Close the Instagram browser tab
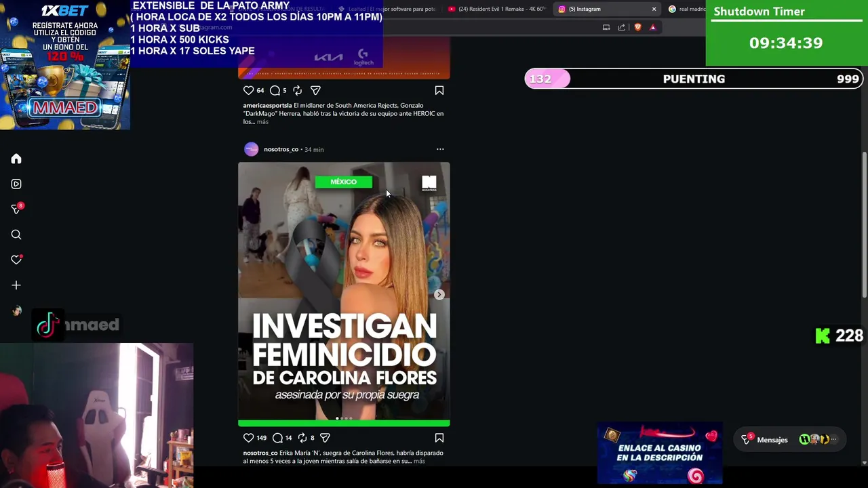868x488 pixels. point(654,9)
